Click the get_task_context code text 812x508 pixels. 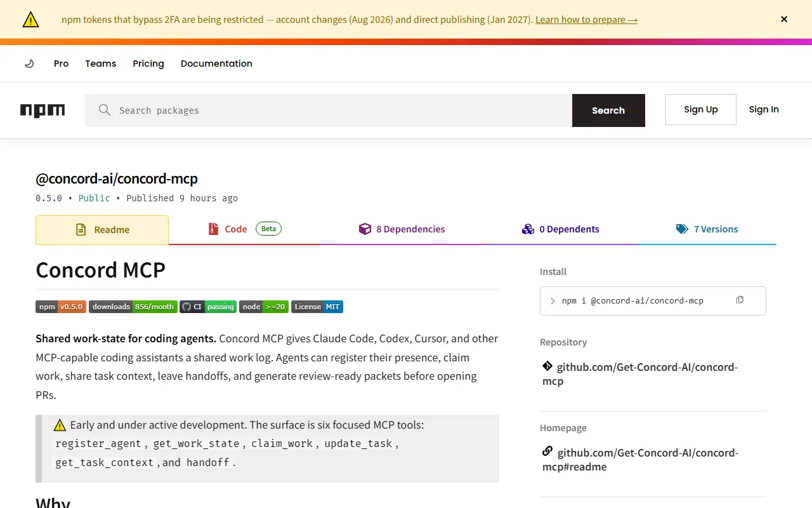click(x=104, y=463)
